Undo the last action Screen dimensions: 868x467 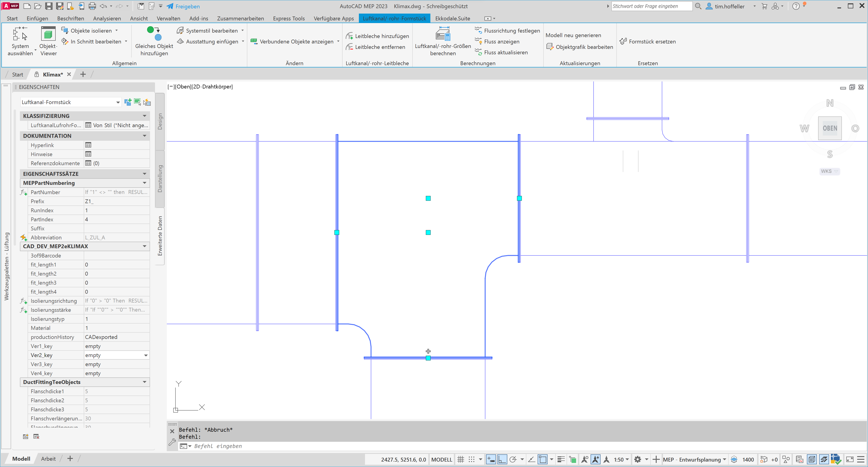click(103, 6)
